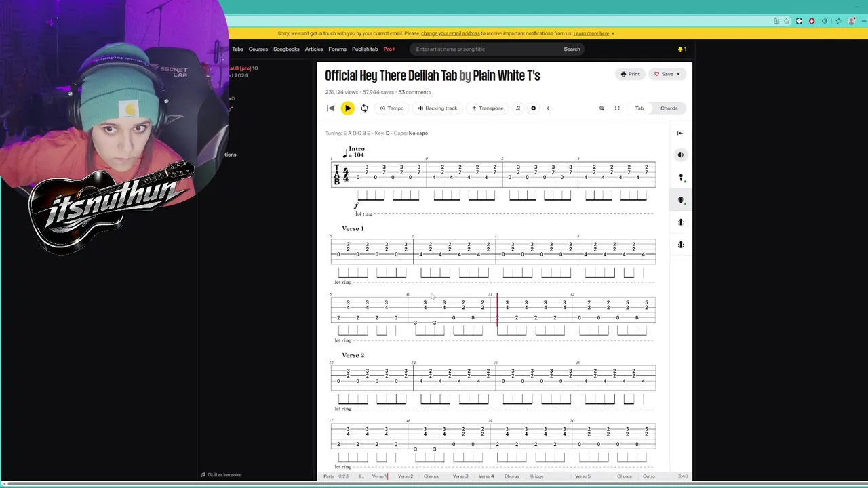This screenshot has width=868, height=488.
Task: Focus the artist or song search field
Action: (485, 49)
